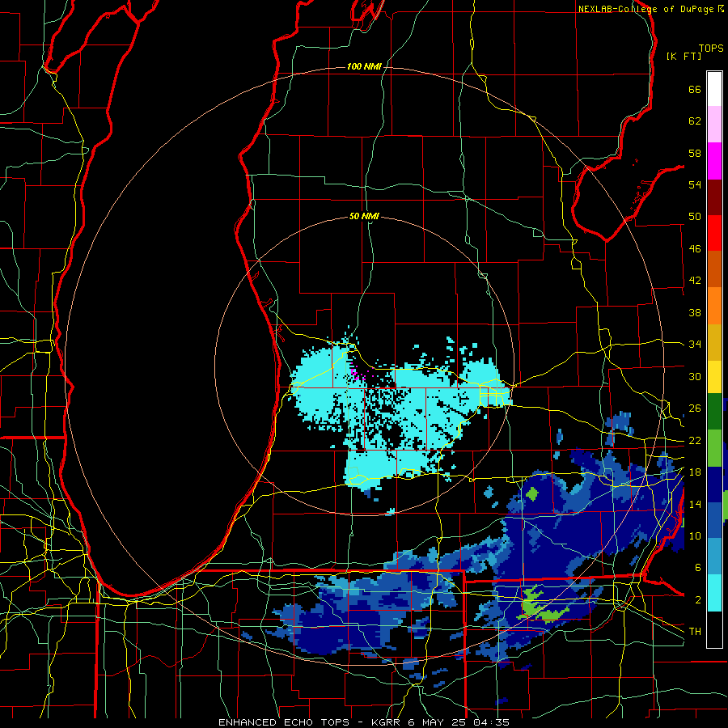The image size is (728, 728).
Task: Click the '14' legend value
Action: 695,504
